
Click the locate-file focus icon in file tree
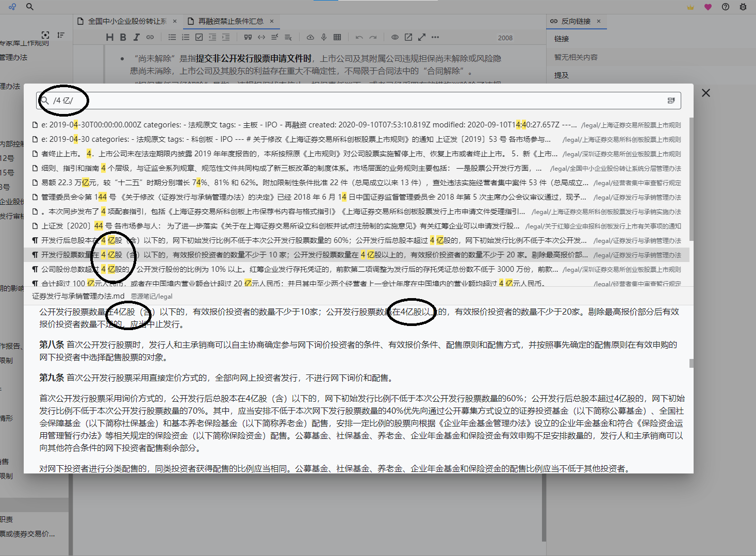(x=45, y=35)
